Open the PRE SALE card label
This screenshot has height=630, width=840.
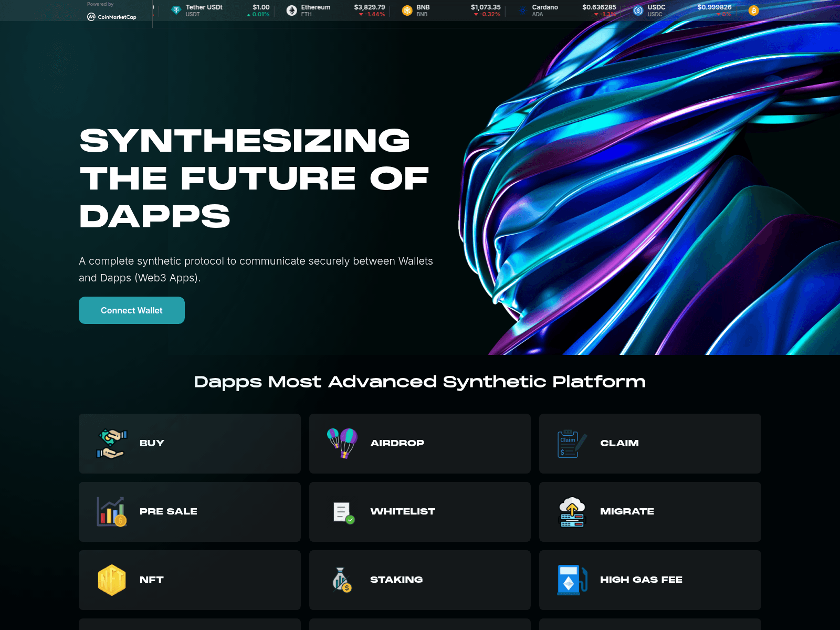click(169, 511)
